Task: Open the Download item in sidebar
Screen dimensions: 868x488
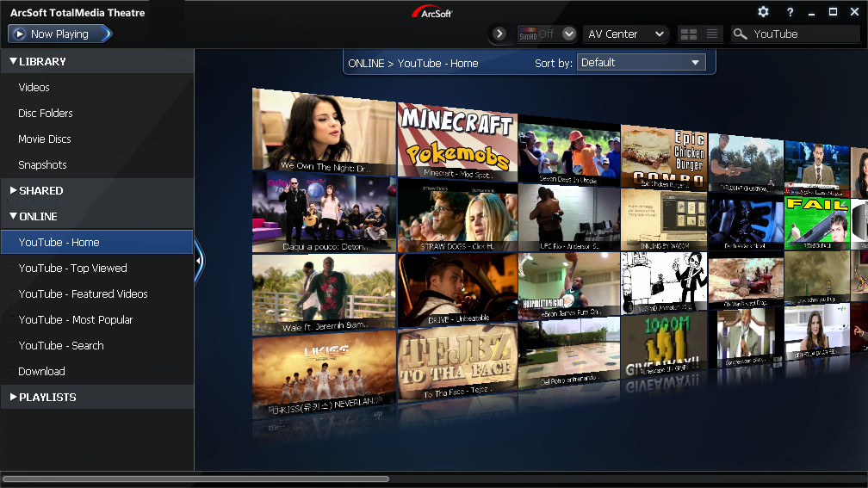Action: click(x=41, y=371)
